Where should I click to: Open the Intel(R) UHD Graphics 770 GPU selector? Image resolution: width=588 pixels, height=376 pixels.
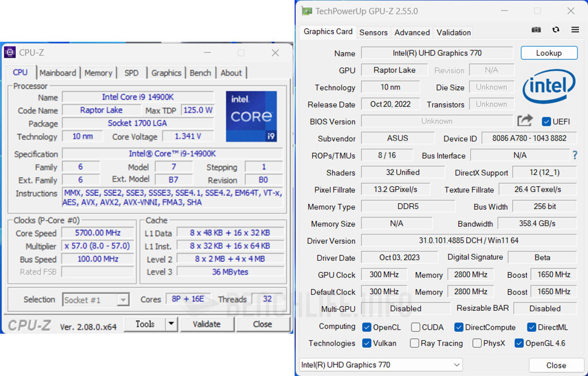(380, 365)
